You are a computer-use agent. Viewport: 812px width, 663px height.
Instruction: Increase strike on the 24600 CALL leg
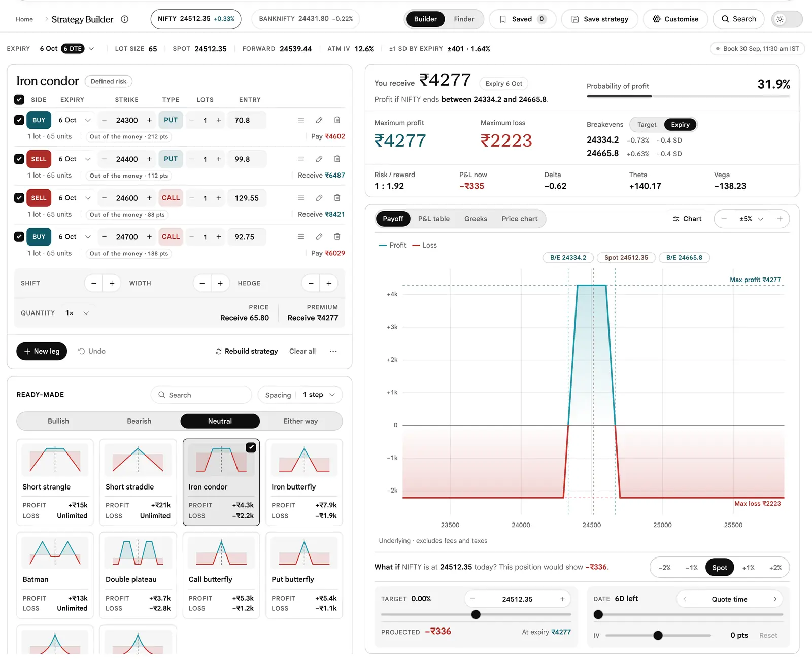(149, 198)
